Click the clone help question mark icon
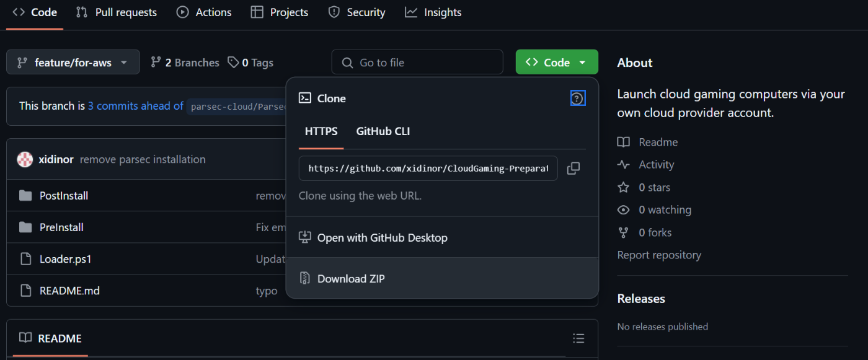 (x=577, y=99)
